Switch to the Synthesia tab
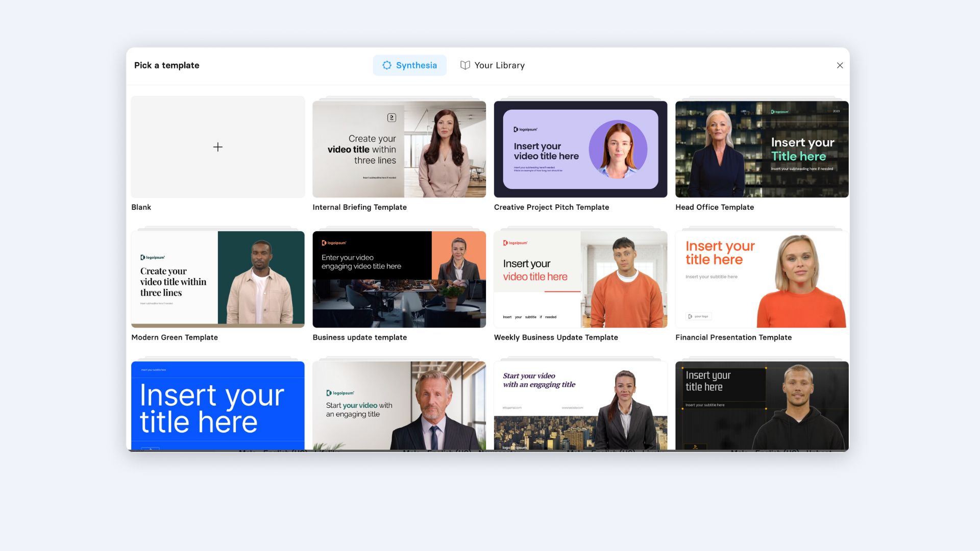 tap(409, 65)
